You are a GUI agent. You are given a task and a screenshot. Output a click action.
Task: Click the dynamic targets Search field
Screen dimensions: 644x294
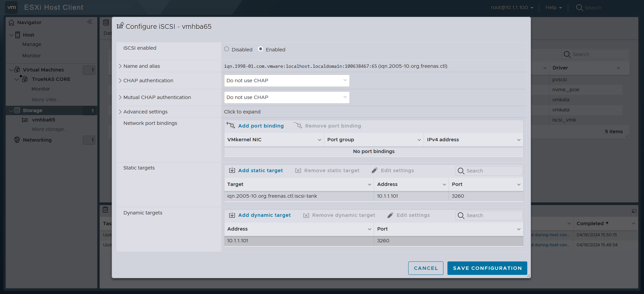(489, 215)
